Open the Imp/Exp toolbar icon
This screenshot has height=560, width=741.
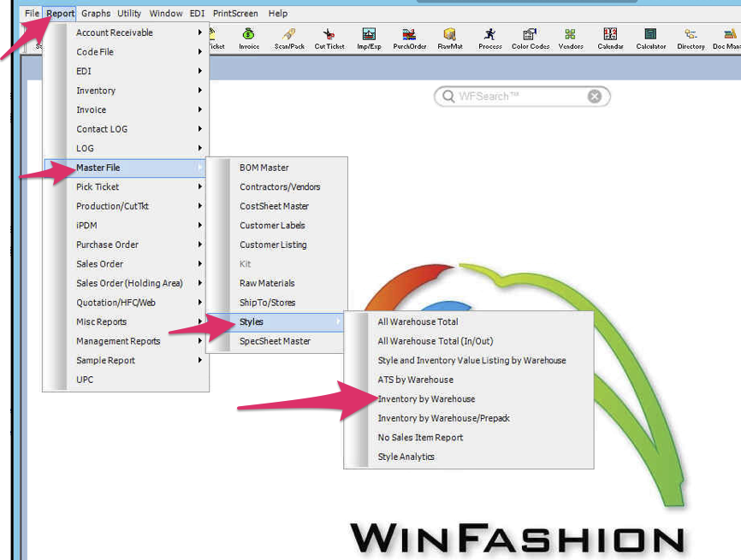point(369,38)
